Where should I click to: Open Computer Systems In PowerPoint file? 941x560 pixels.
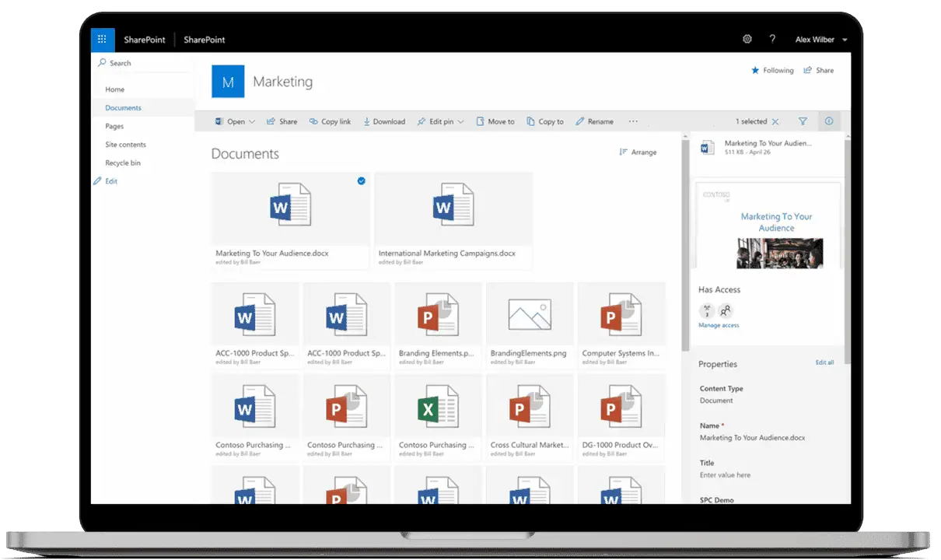621,325
